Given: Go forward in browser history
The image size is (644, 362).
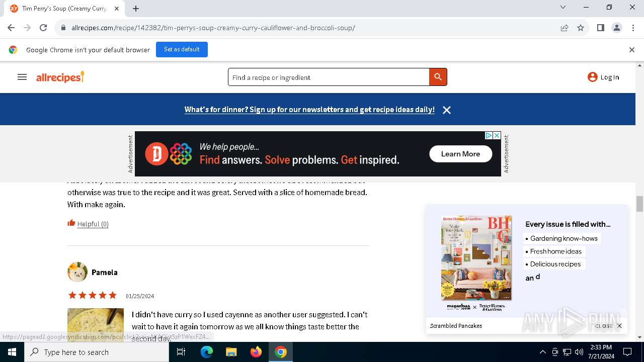Looking at the screenshot, I should point(27,28).
